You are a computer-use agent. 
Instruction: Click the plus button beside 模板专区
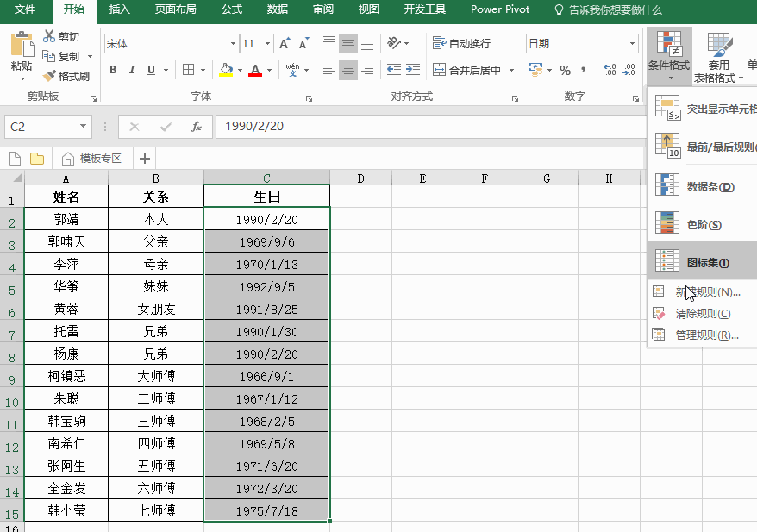(x=144, y=159)
